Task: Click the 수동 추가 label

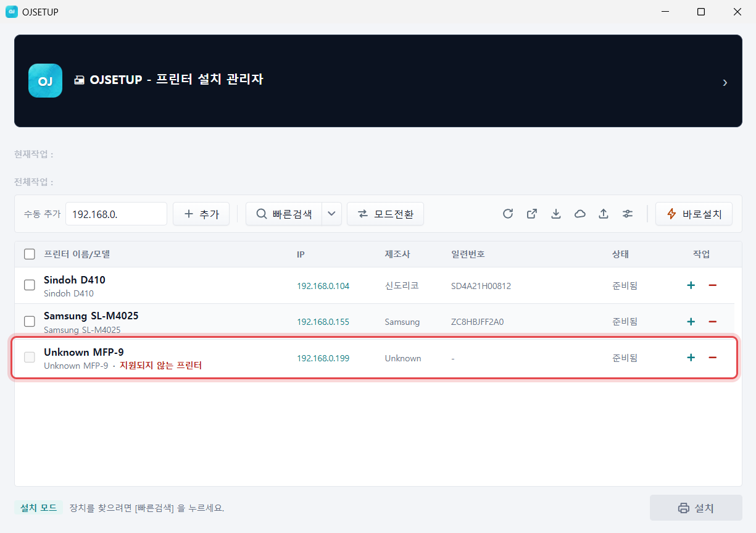Action: (42, 214)
